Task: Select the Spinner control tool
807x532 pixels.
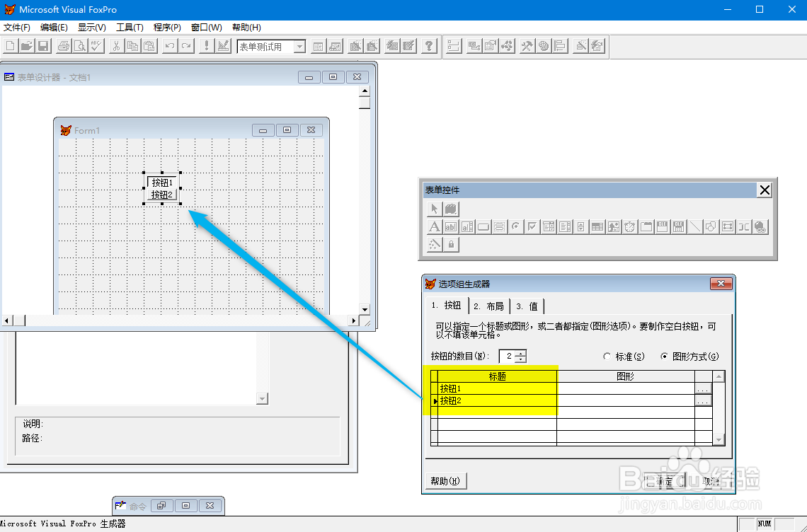Action: click(x=581, y=227)
